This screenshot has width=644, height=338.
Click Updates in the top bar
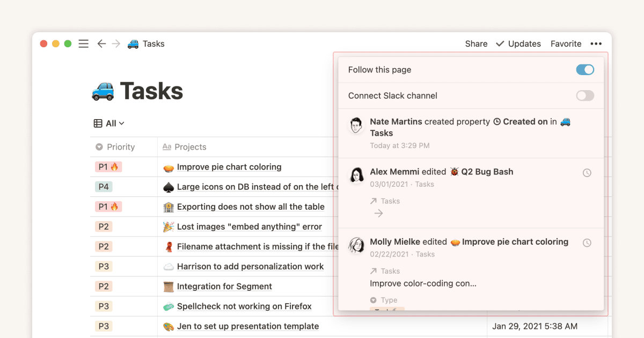(x=524, y=43)
